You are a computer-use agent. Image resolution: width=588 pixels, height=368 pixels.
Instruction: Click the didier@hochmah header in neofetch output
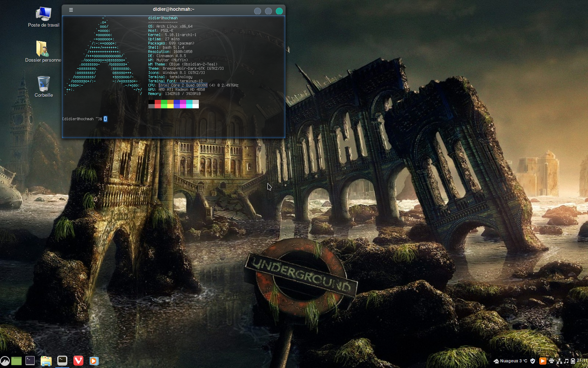coord(163,18)
